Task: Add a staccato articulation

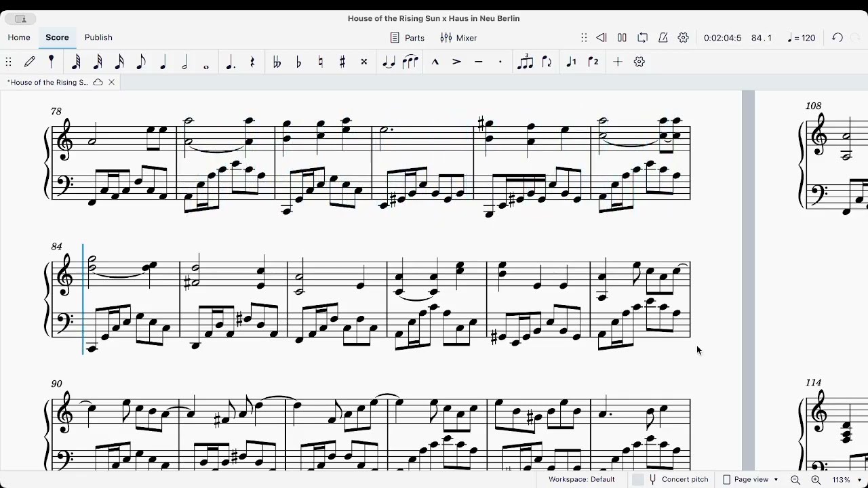Action: click(500, 62)
